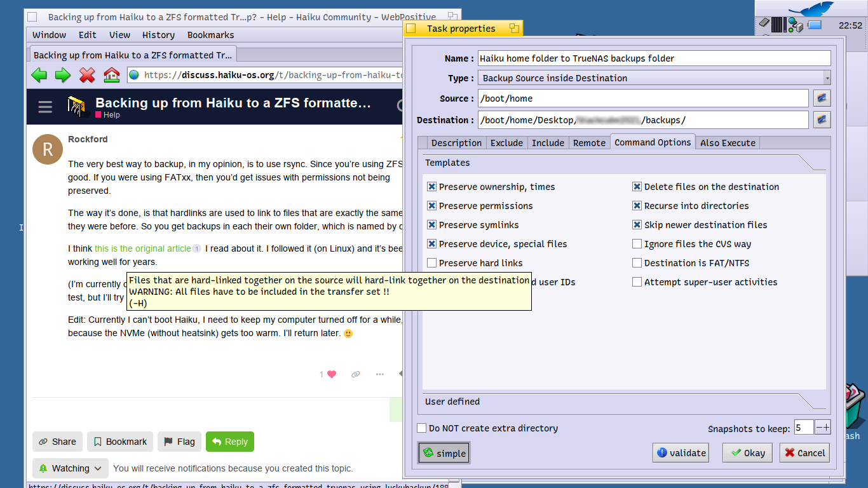This screenshot has height=488, width=868.
Task: Enable Preserve hard links checkbox
Action: pos(432,263)
